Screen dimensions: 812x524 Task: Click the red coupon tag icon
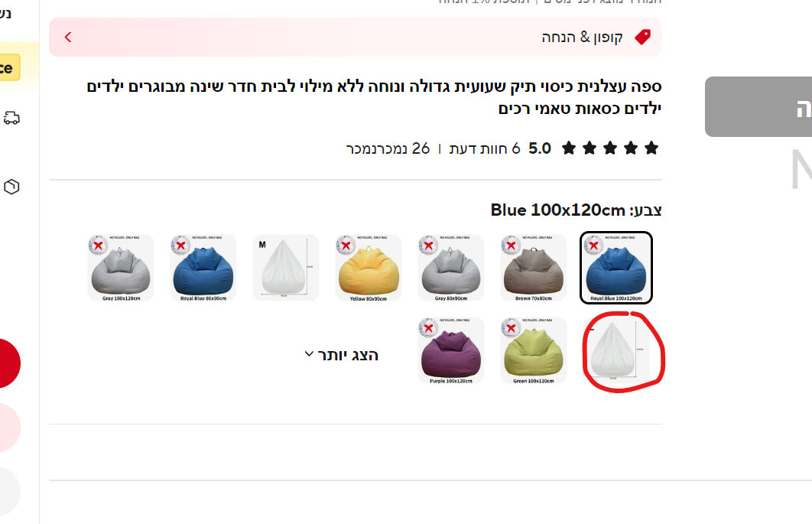click(x=643, y=37)
